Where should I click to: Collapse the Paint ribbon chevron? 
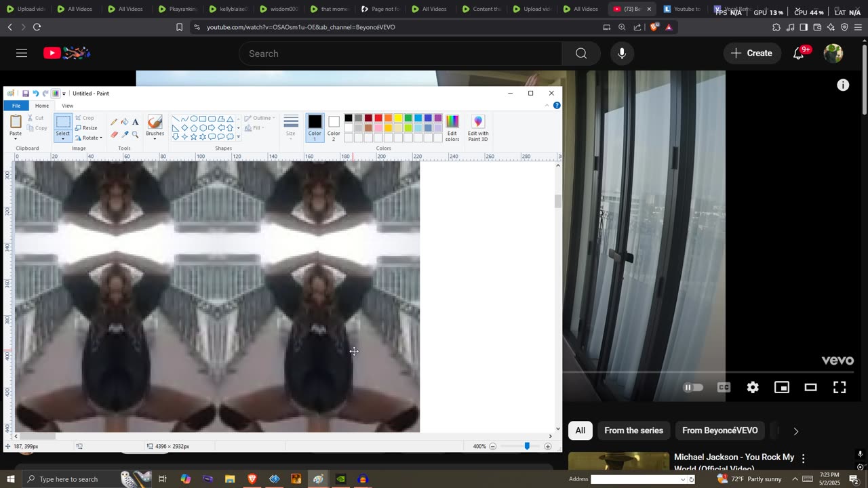point(547,106)
